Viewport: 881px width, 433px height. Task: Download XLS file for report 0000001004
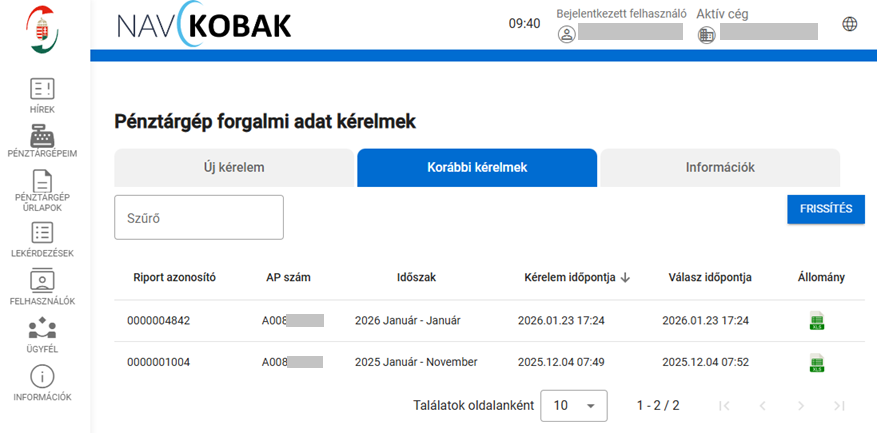click(817, 362)
